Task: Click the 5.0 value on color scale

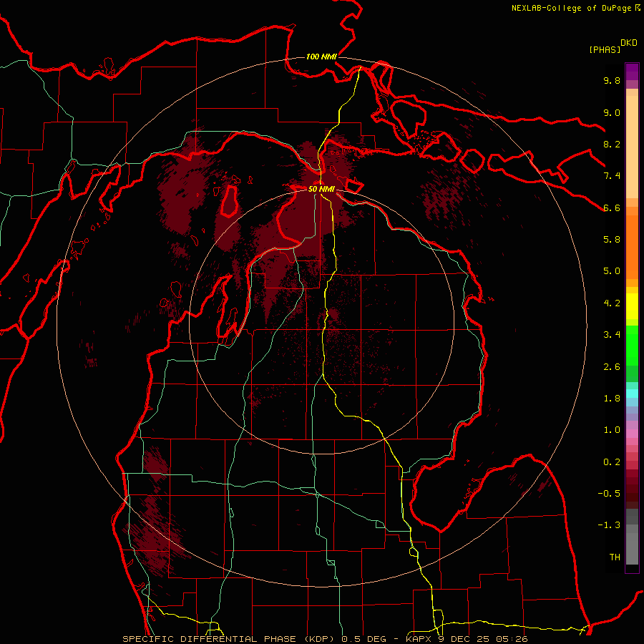Action: (x=612, y=271)
